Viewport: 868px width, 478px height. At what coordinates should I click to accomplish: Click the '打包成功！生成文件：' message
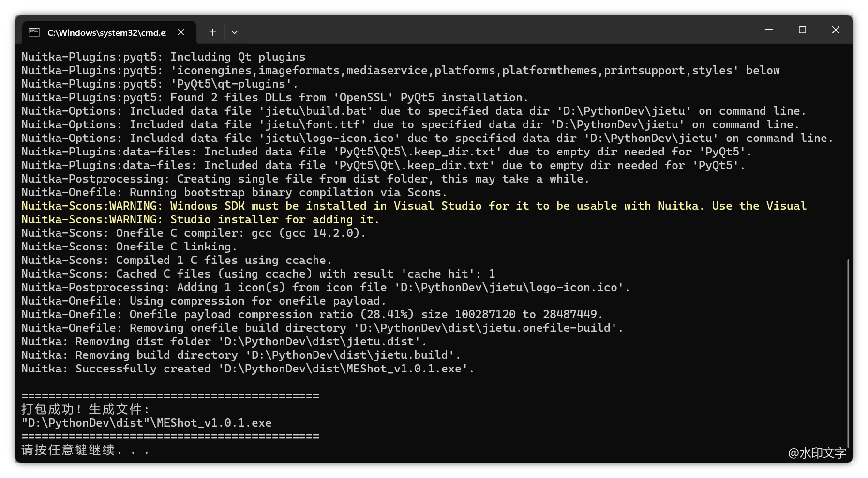86,410
